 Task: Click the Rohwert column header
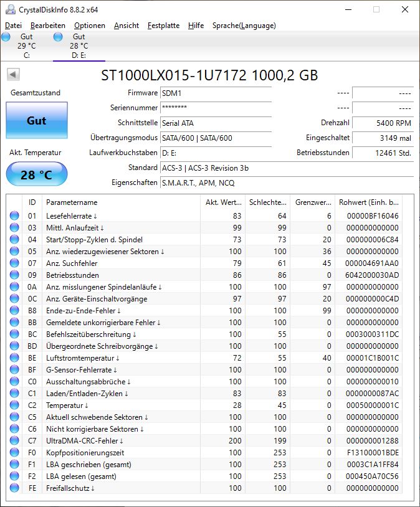pyautogui.click(x=368, y=202)
